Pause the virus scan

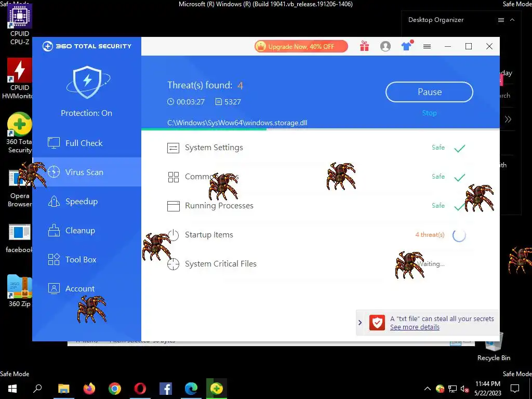(x=429, y=92)
